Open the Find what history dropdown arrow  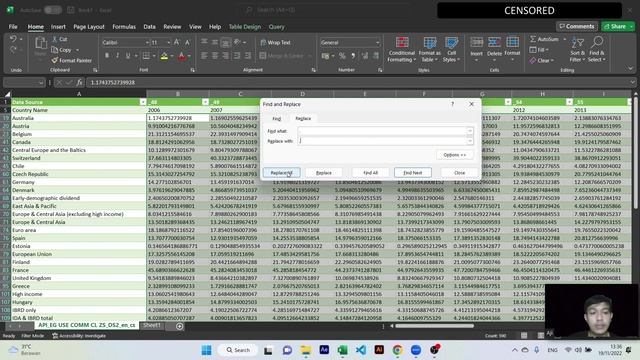tap(470, 131)
